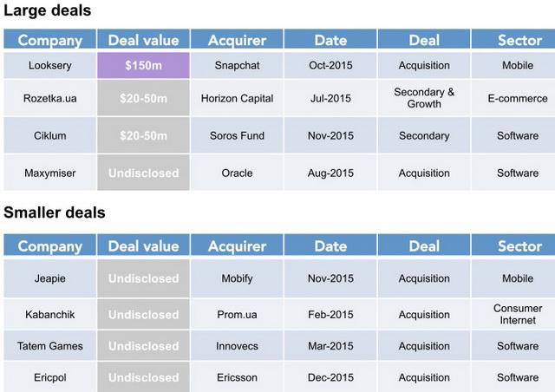Select the Ciklum company cell
Image resolution: width=555 pixels, height=392 pixels.
pos(49,136)
